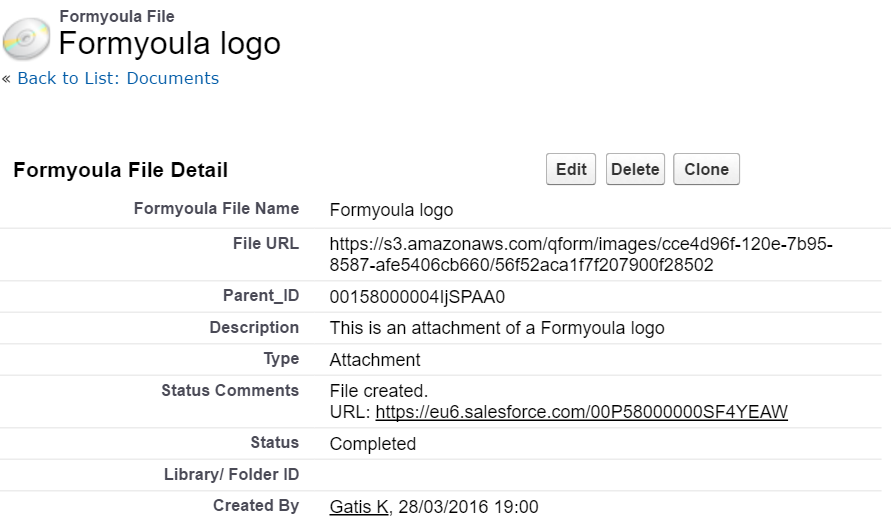Select the 00158000004IjSPAA0 parent ID value
The width and height of the screenshot is (891, 522).
tap(417, 297)
